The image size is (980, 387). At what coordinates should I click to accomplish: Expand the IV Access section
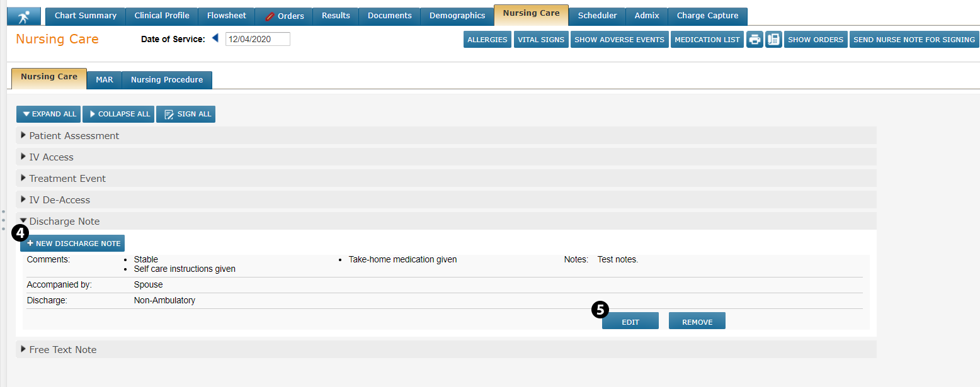[51, 157]
